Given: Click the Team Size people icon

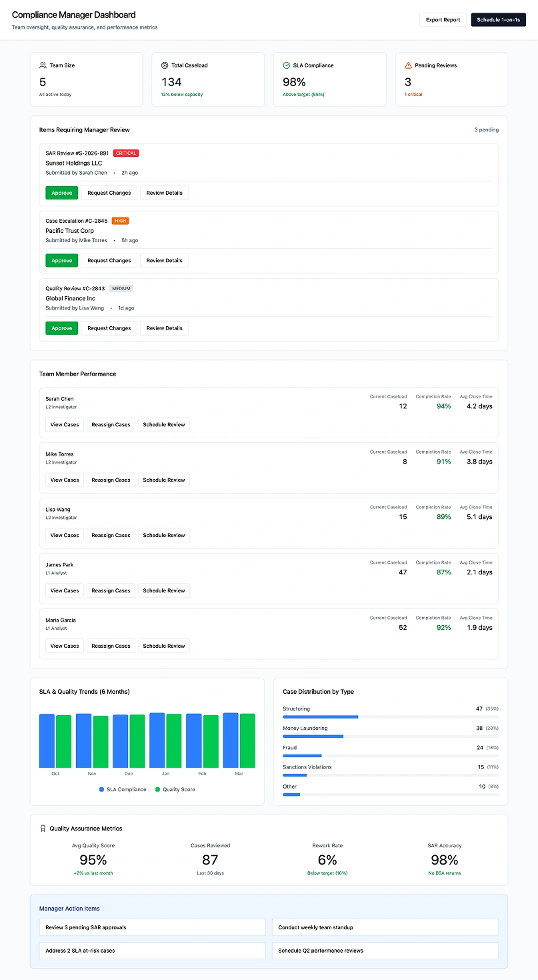Looking at the screenshot, I should pyautogui.click(x=43, y=65).
